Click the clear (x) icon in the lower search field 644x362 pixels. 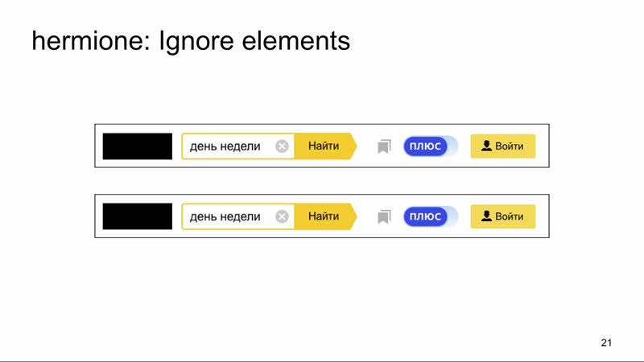click(282, 216)
